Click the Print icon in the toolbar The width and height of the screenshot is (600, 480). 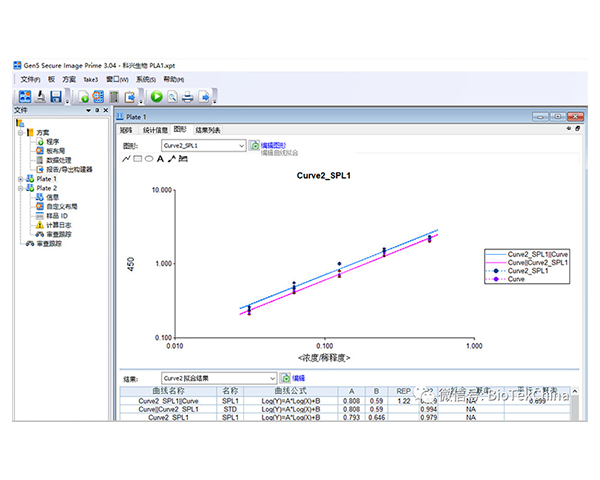tap(188, 97)
